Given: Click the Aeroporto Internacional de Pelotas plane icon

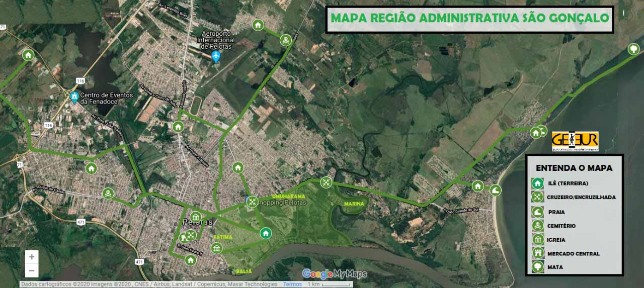Looking at the screenshot, I should click(x=216, y=56).
